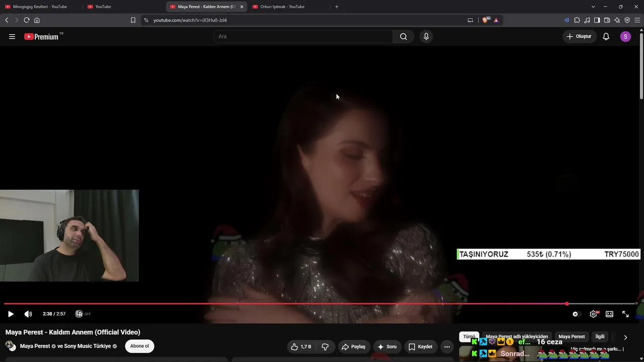Focus the YouTube search field
This screenshot has height=362, width=644.
coord(303,36)
